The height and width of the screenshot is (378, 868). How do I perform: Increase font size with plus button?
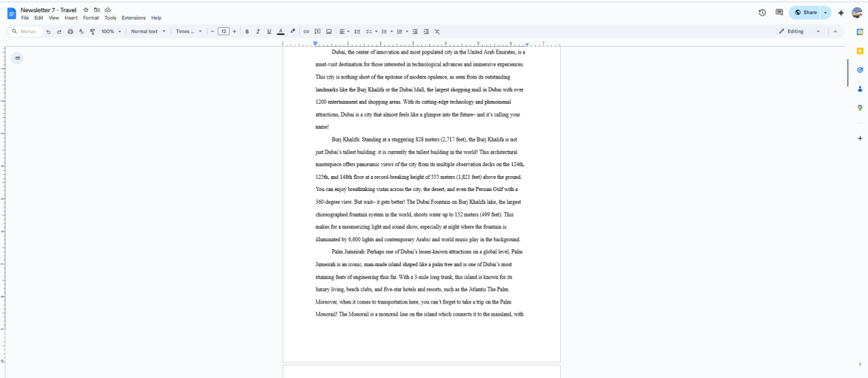(235, 32)
